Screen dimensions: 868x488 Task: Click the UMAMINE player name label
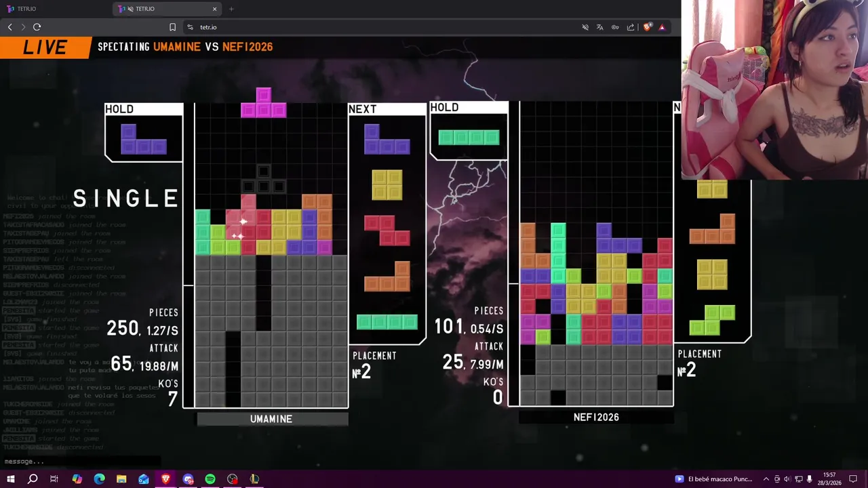click(271, 419)
